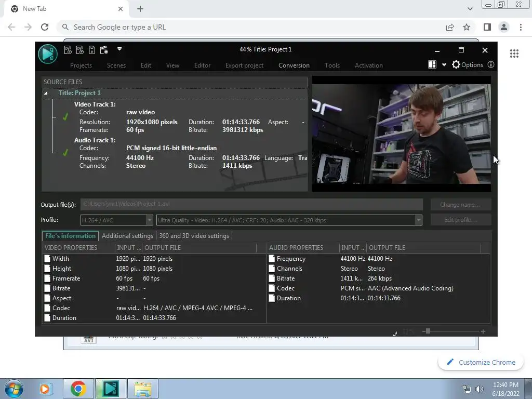Toggle the Video Track 1 green checkmark
The width and height of the screenshot is (532, 399).
pyautogui.click(x=65, y=117)
